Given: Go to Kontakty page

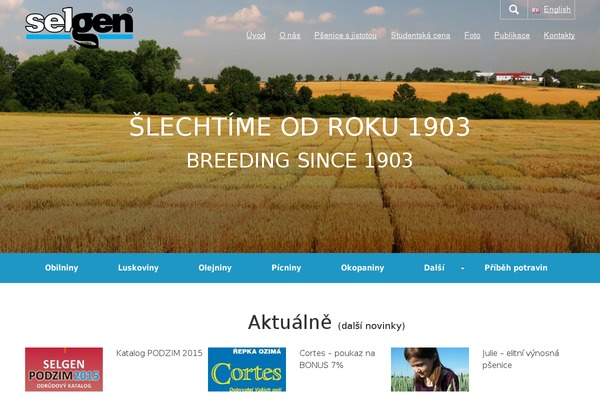Looking at the screenshot, I should 559,35.
